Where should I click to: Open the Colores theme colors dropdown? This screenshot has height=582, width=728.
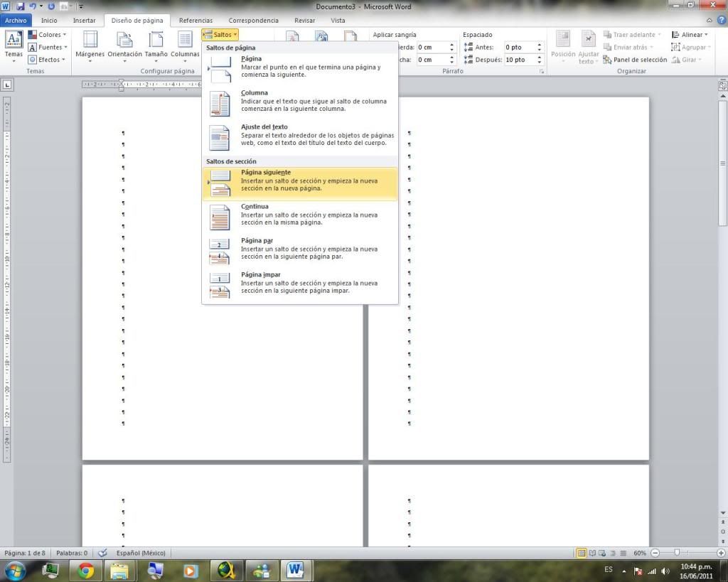point(47,34)
